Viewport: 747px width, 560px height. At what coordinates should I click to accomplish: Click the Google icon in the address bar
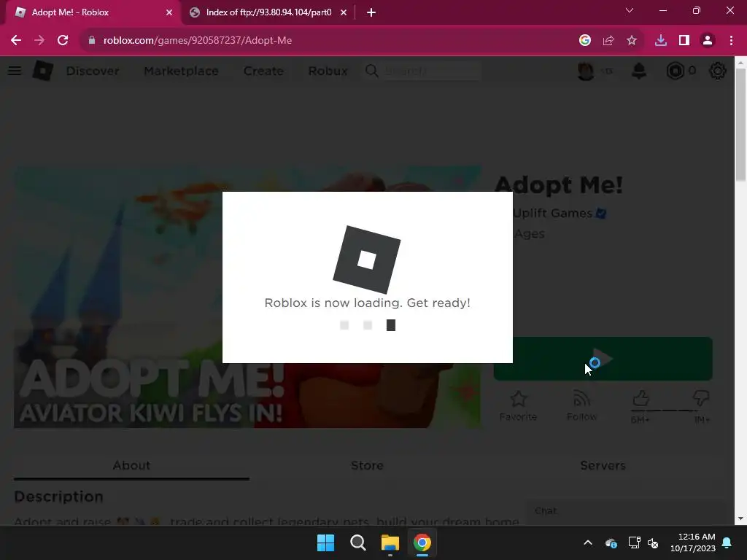584,41
